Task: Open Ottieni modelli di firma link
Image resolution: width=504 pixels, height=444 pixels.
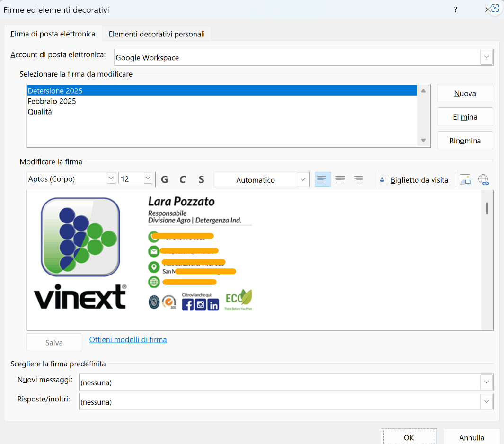Action: [128, 339]
